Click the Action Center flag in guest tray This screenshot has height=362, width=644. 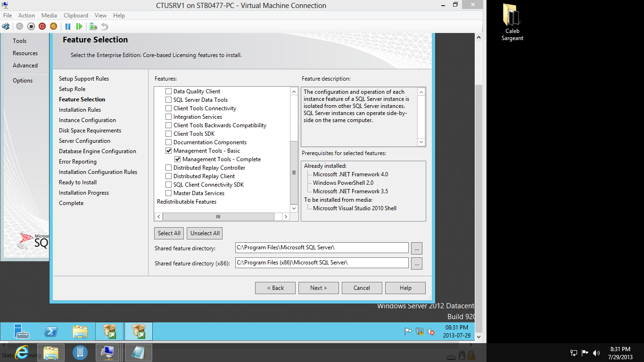(x=408, y=331)
